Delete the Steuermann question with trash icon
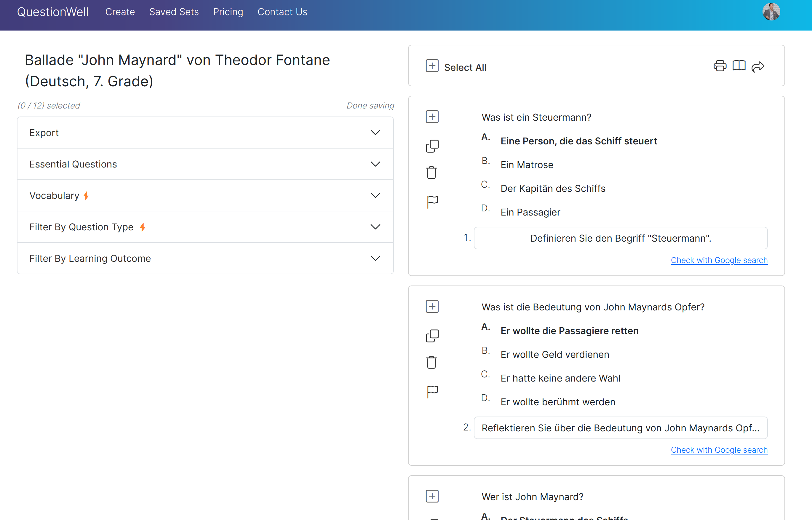Image resolution: width=812 pixels, height=520 pixels. click(431, 173)
